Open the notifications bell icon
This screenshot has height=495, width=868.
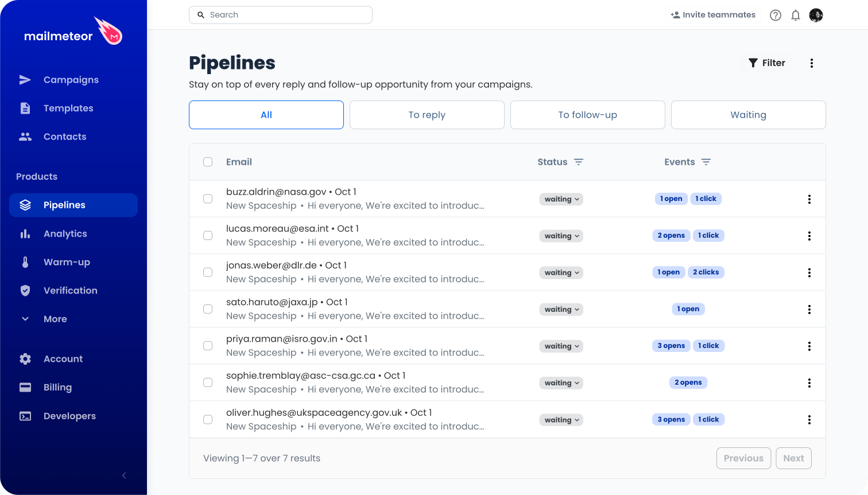click(796, 16)
